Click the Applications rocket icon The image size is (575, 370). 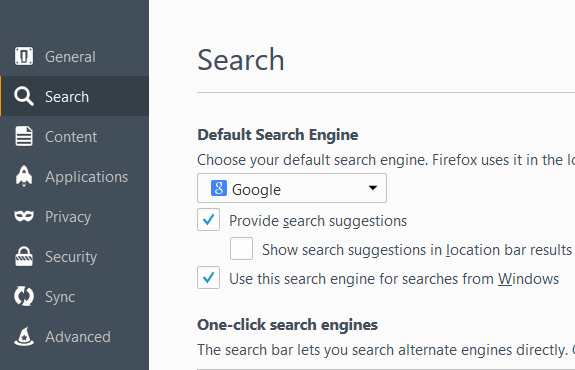(x=24, y=176)
